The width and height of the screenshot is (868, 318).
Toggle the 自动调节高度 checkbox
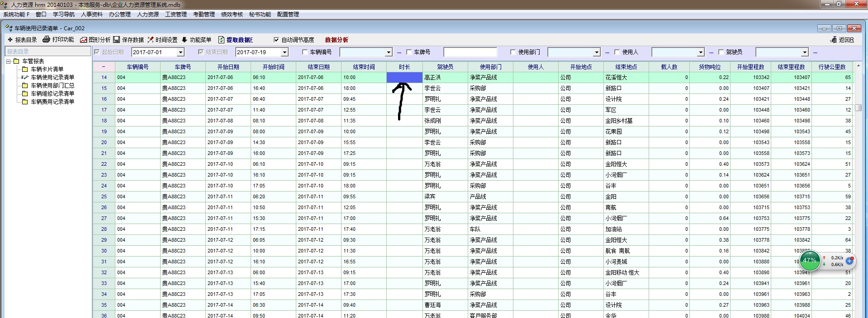click(276, 40)
